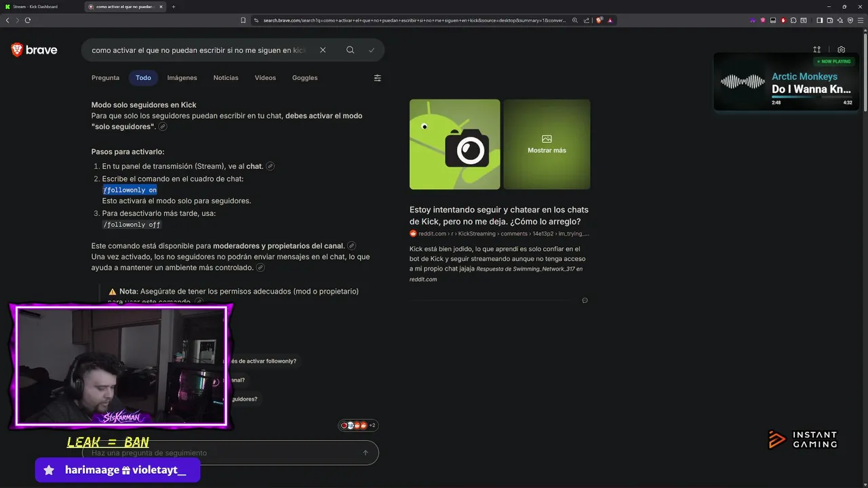Open the Brave Wallet icon

[x=829, y=20]
